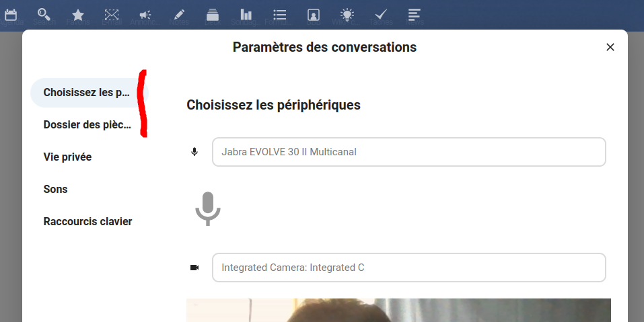
Task: Go to Dossier des pièces jointes section
Action: 89,124
